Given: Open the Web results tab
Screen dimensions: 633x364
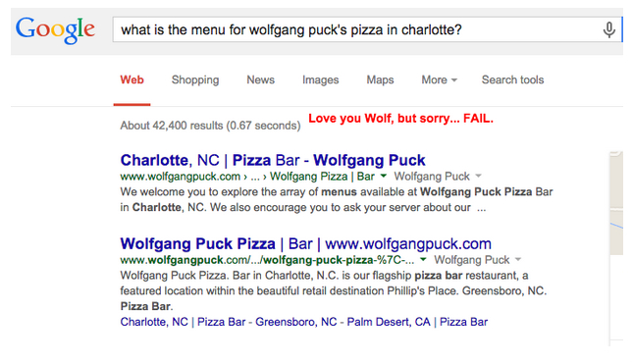Looking at the screenshot, I should pos(132,79).
